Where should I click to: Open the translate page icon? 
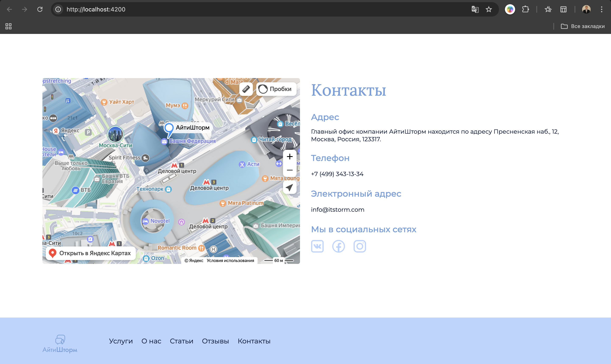pyautogui.click(x=475, y=9)
